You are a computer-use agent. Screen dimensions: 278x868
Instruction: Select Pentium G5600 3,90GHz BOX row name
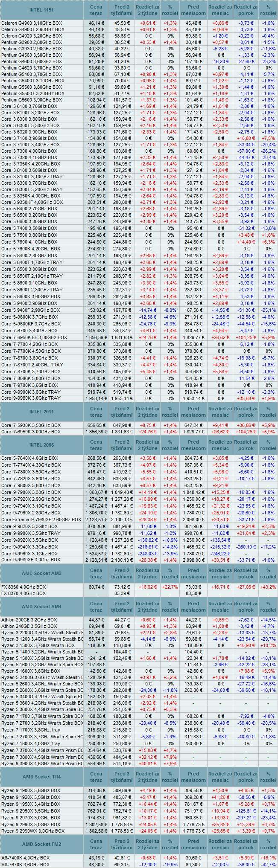tap(31, 100)
